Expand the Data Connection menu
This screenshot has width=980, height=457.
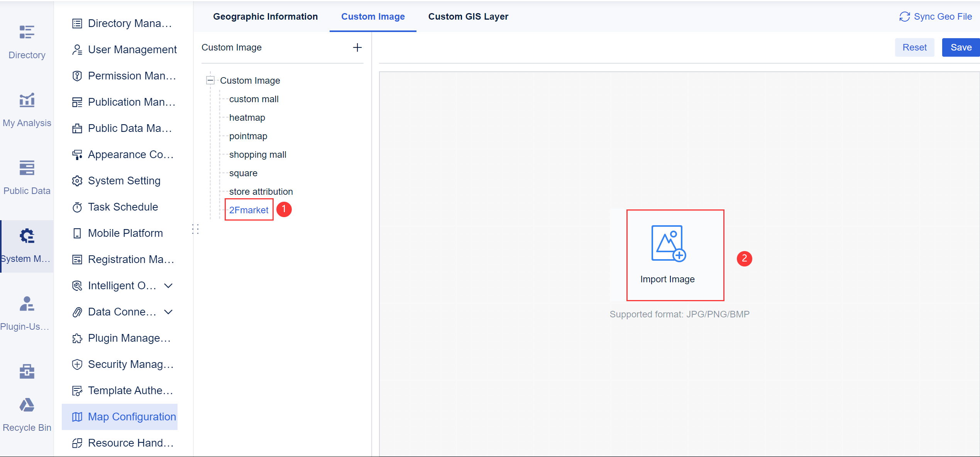(x=168, y=312)
